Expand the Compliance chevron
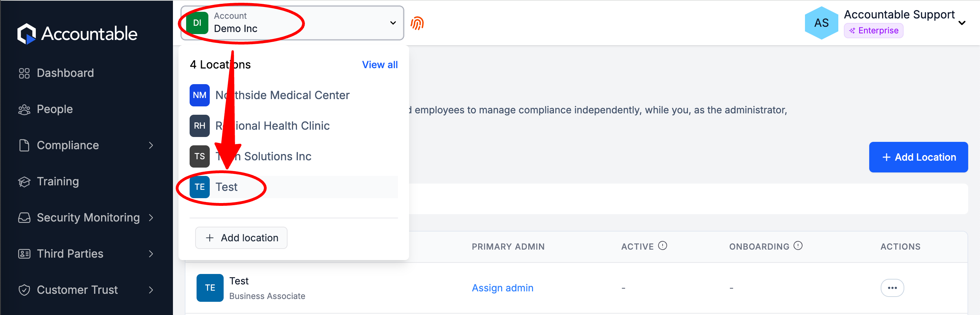This screenshot has height=315, width=980. pyautogui.click(x=151, y=145)
